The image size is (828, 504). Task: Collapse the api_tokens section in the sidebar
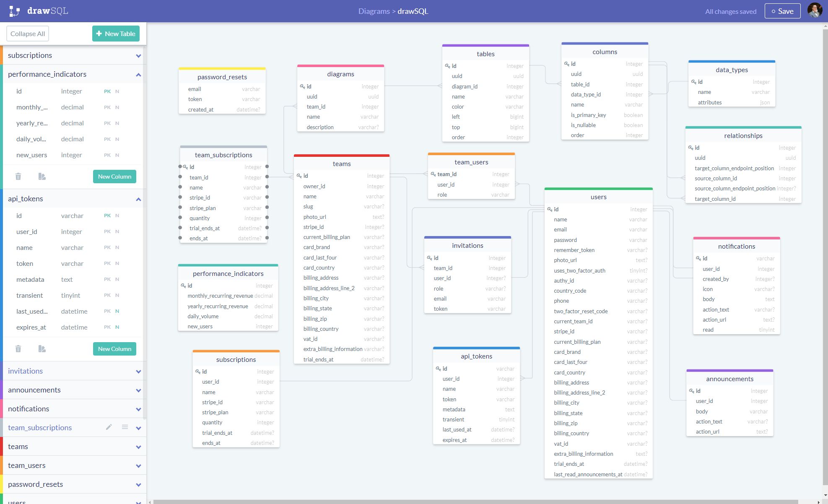138,199
